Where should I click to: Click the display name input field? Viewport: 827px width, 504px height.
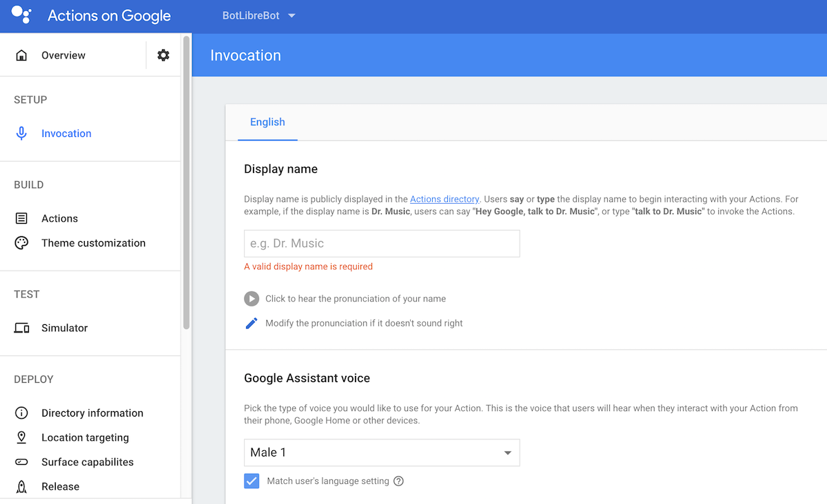[382, 244]
